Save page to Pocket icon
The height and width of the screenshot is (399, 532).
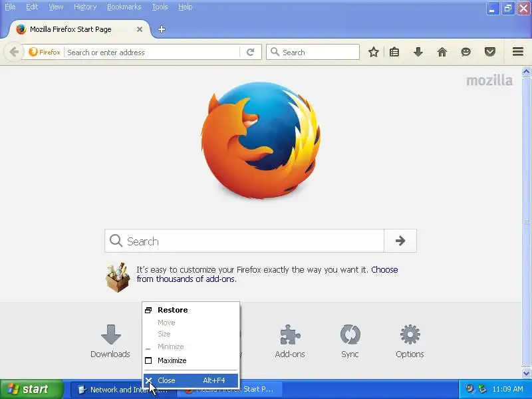click(x=490, y=53)
